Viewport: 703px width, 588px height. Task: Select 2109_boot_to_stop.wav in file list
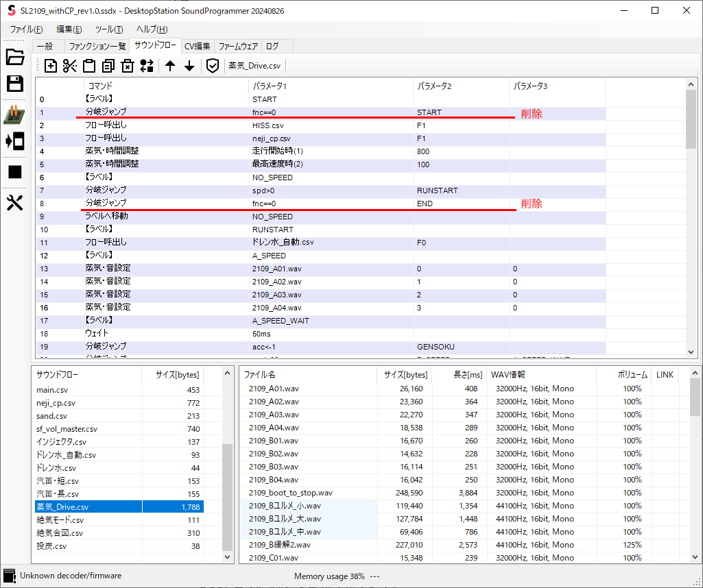291,493
